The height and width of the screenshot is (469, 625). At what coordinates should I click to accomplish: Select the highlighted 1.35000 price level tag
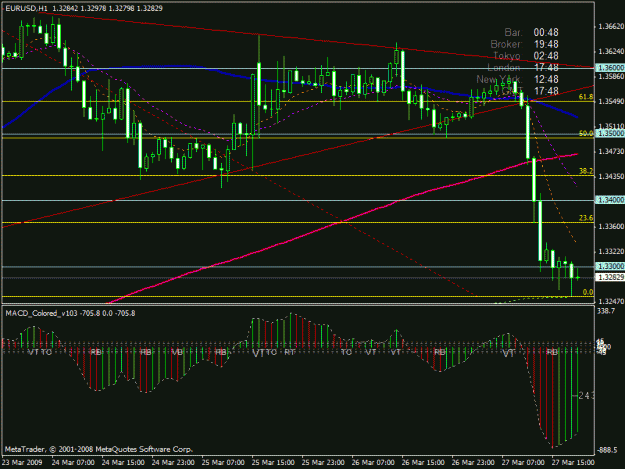pyautogui.click(x=610, y=133)
